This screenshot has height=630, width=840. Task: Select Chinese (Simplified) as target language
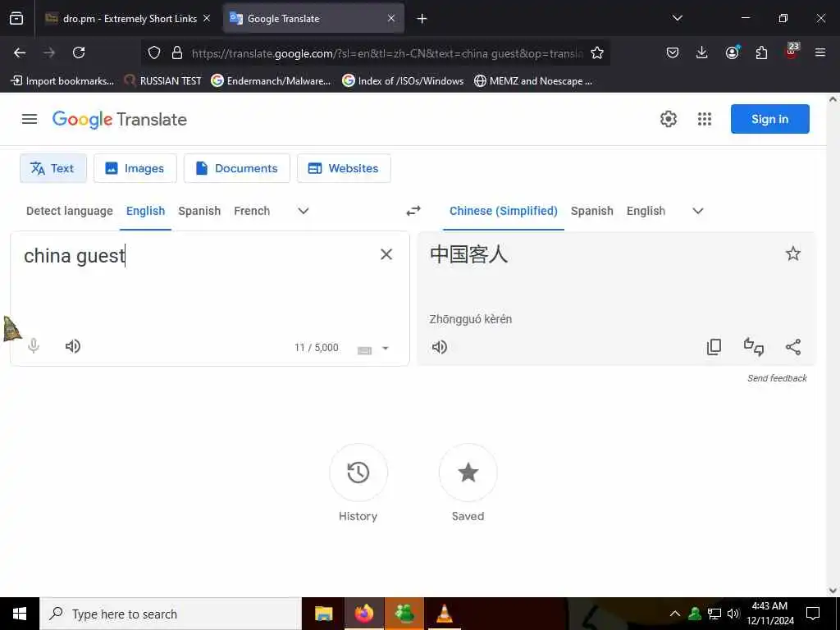[x=503, y=211]
